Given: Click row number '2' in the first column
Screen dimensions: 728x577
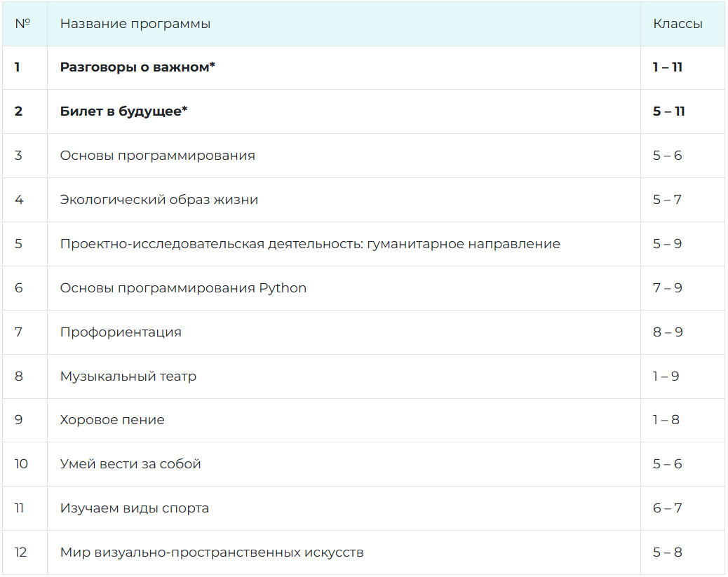Looking at the screenshot, I should (x=18, y=111).
